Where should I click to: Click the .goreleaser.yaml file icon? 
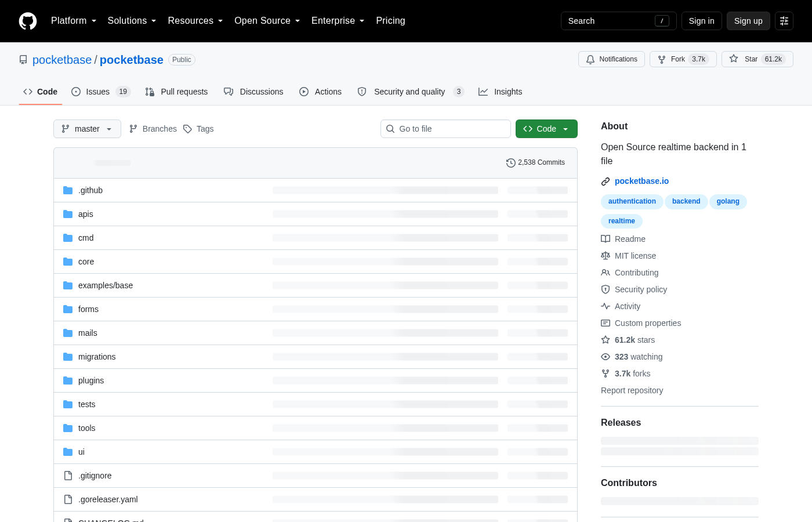pyautogui.click(x=68, y=499)
